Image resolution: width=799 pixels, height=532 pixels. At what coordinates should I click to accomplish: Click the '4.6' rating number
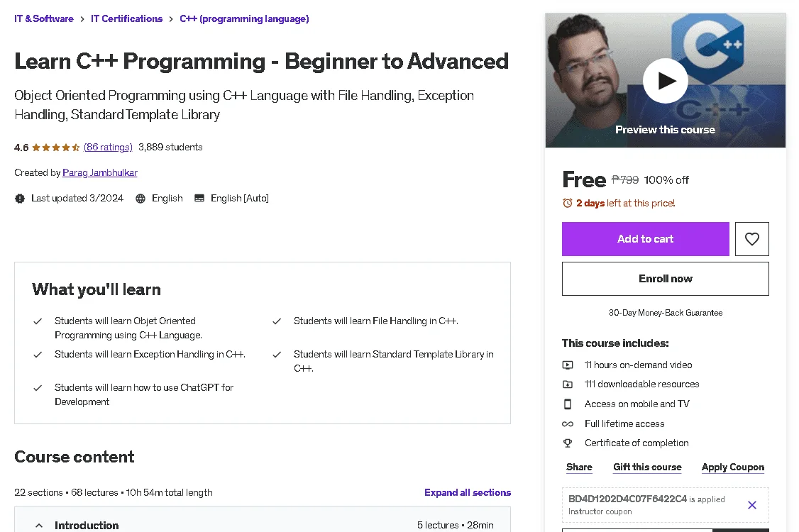pos(21,148)
